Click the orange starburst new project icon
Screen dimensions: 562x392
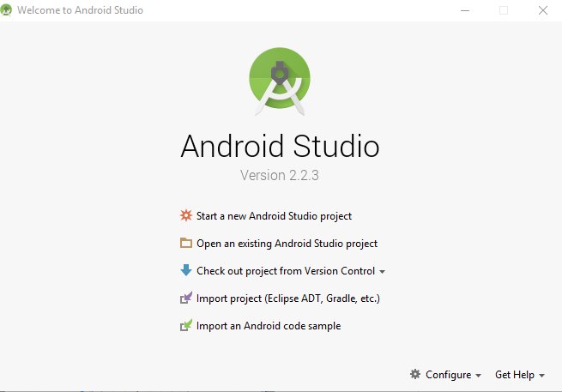186,215
